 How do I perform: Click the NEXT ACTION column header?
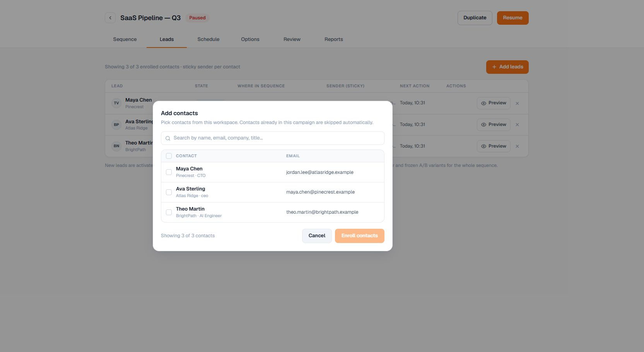coord(415,86)
